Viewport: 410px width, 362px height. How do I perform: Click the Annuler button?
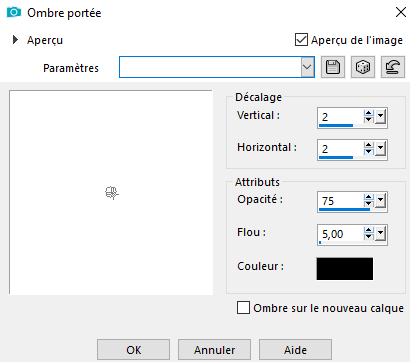[x=214, y=350]
